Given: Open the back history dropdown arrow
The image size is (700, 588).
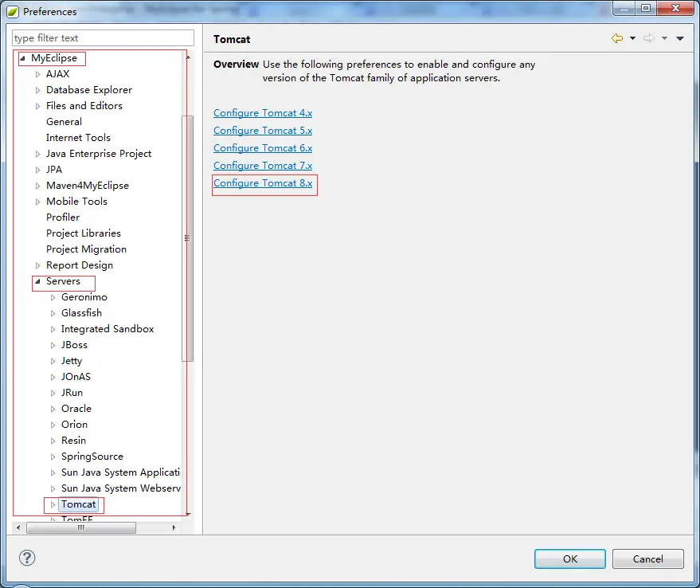Looking at the screenshot, I should pos(632,38).
